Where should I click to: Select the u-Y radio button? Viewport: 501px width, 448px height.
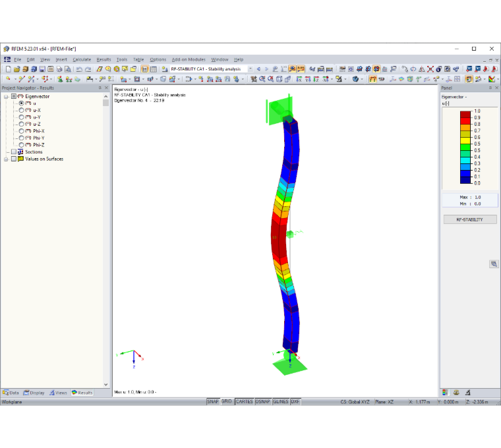[21, 117]
